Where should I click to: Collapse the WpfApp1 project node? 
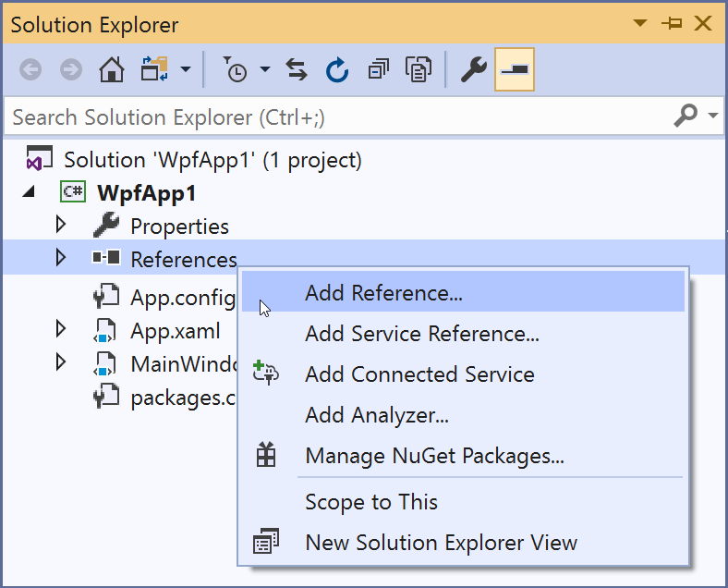tap(29, 192)
